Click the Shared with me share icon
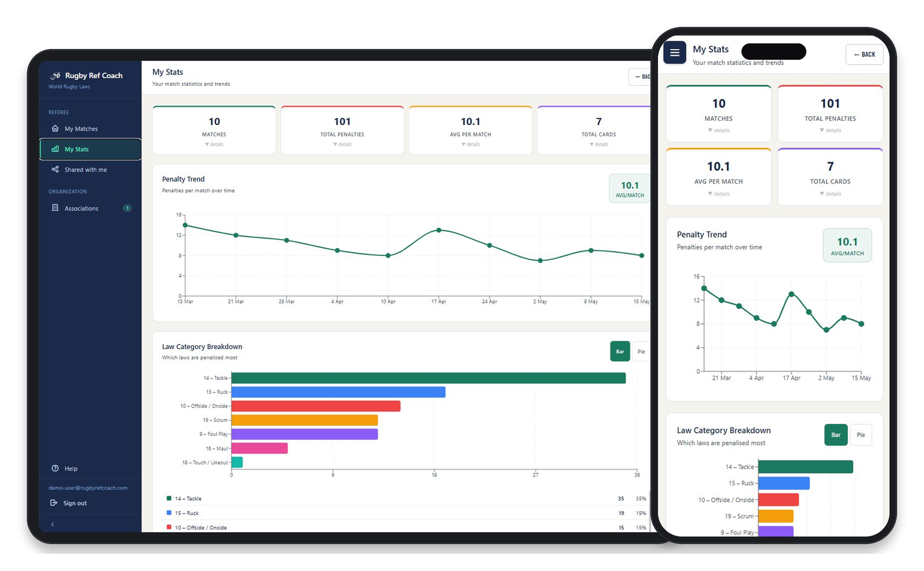 (x=55, y=169)
